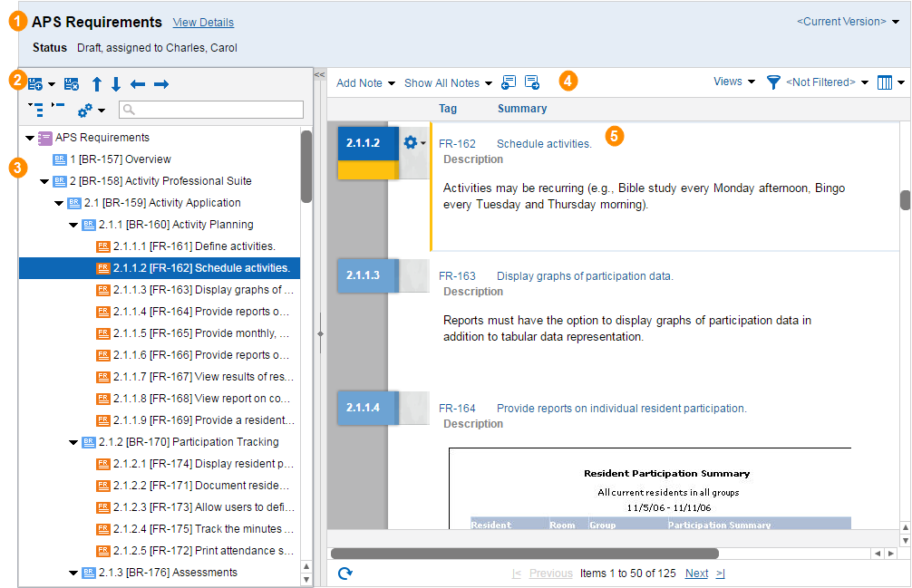This screenshot has height=588, width=912.
Task: Click the collapse all tree icon
Action: (x=58, y=108)
